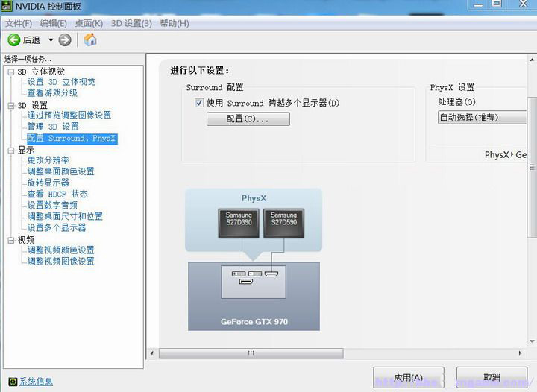Open 设置 3D 立体视觉 task
The height and width of the screenshot is (392, 537).
(62, 82)
